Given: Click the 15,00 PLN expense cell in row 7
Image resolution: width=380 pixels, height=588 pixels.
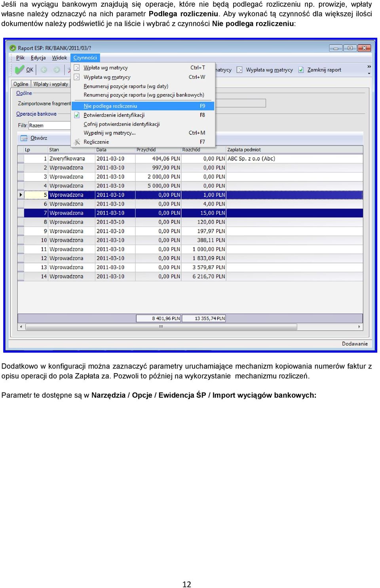Looking at the screenshot, I should [204, 213].
